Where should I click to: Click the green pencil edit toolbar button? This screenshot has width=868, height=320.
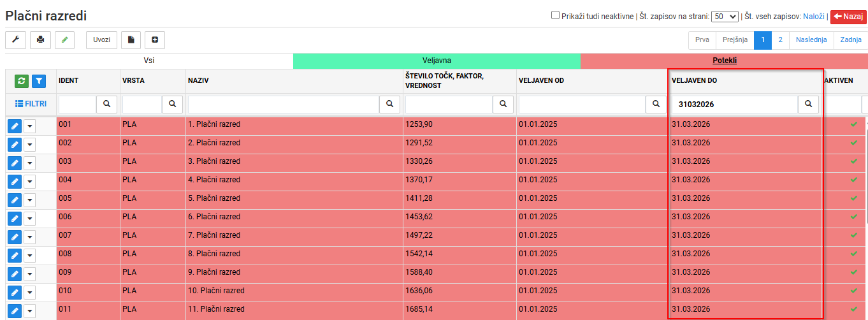coord(65,40)
